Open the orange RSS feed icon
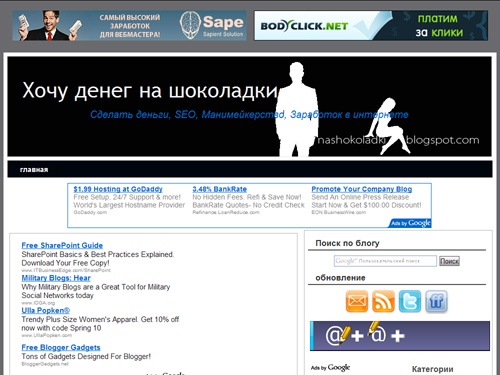Image resolution: width=500 pixels, height=375 pixels. [383, 301]
